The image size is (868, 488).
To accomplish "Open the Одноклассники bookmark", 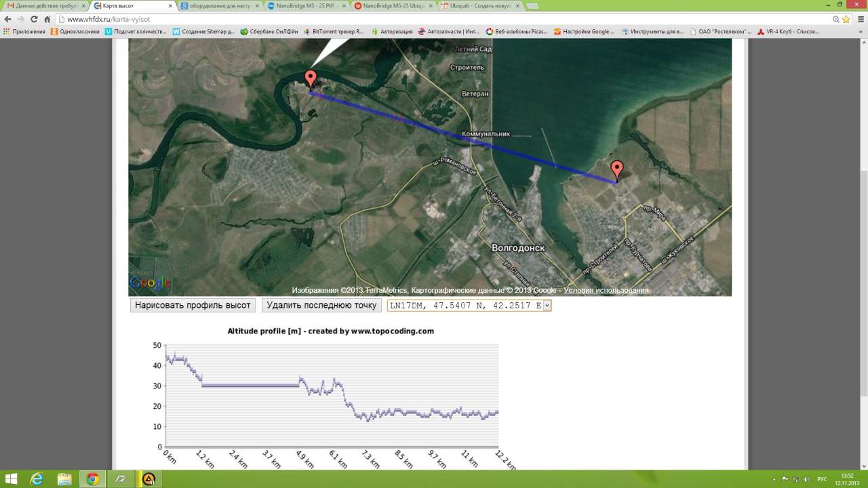I will [75, 31].
